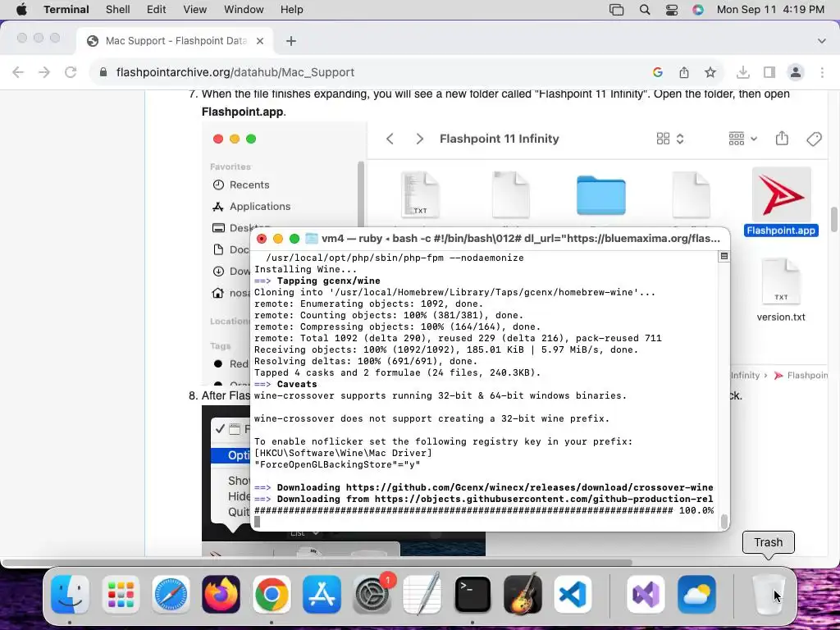
Task: Open the Trash in the Dock
Action: click(x=769, y=594)
